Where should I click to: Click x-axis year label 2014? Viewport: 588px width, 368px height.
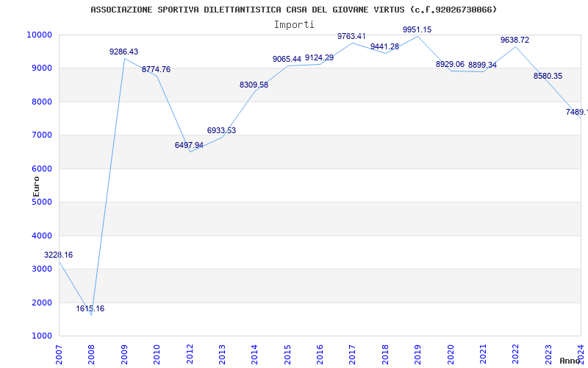[x=254, y=355]
